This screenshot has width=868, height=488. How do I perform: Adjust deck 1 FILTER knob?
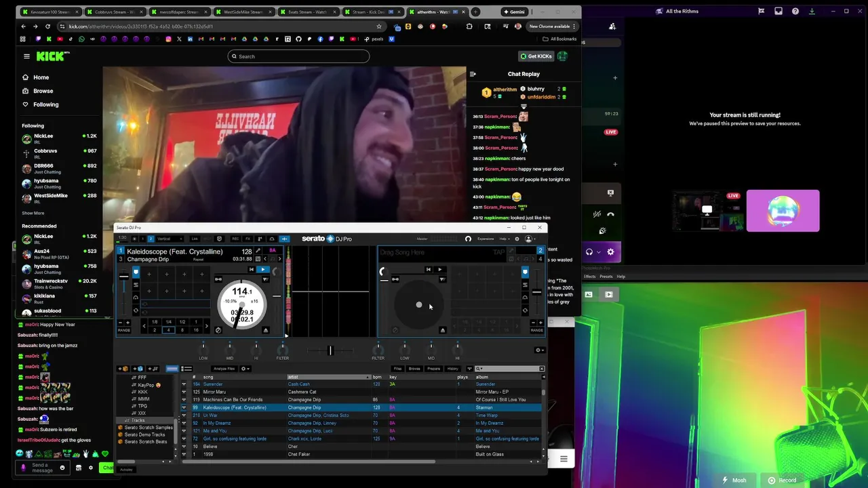tap(282, 349)
